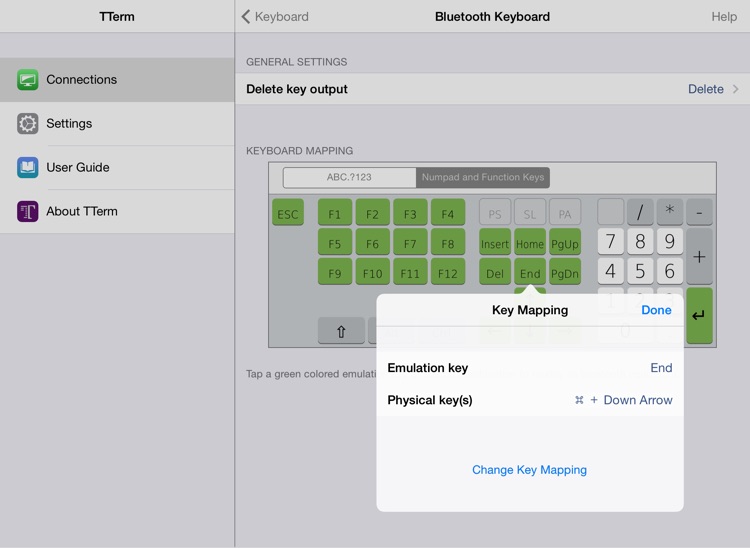
Task: Tap the greyed PA key
Action: point(565,212)
